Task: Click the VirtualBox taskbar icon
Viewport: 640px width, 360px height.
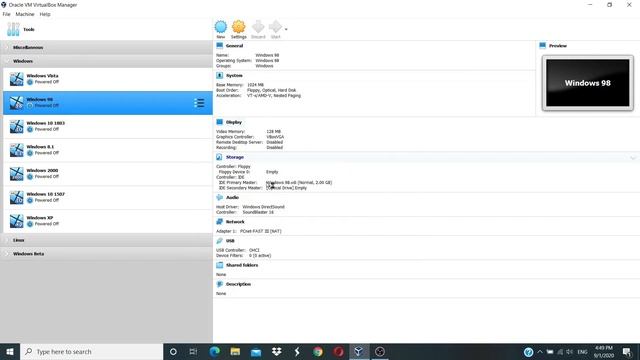Action: (x=359, y=352)
